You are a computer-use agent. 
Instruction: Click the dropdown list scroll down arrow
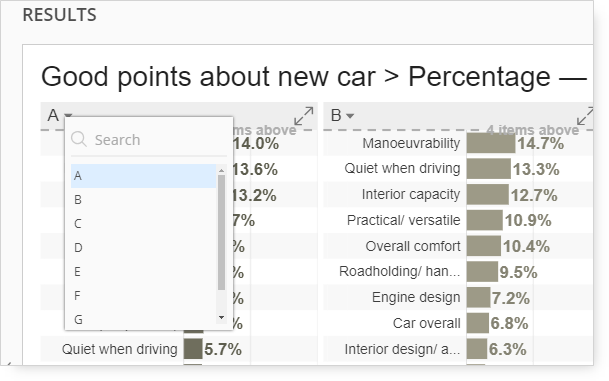pyautogui.click(x=221, y=318)
